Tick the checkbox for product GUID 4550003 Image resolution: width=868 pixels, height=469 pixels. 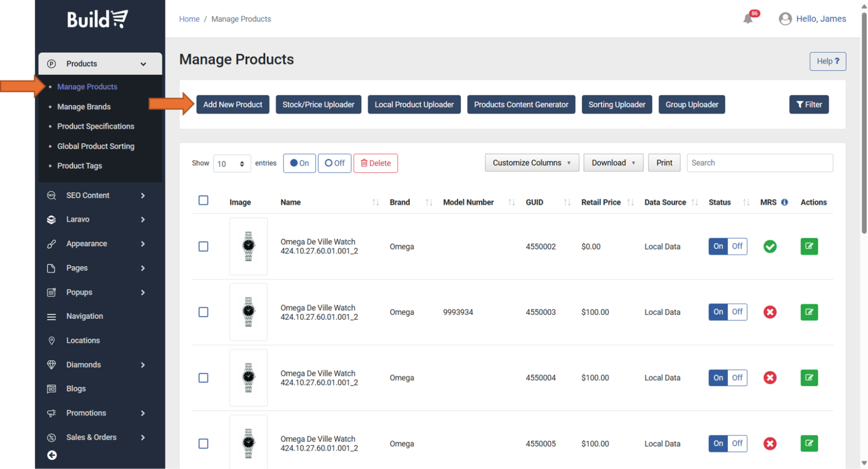[203, 312]
